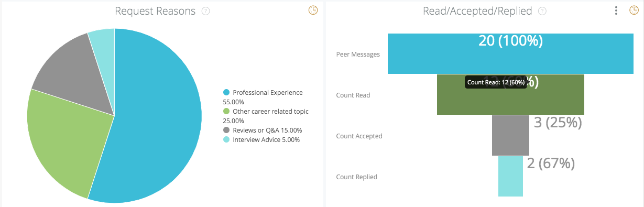Click the clock icon on Read/Accepted/Replied panel
Image resolution: width=644 pixels, height=207 pixels.
tap(634, 10)
